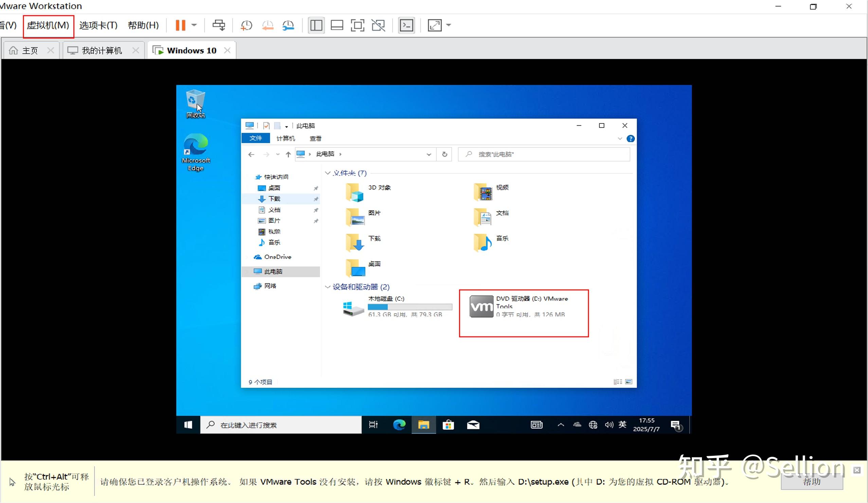Collapse the 文件夹 (7) section

pyautogui.click(x=328, y=173)
